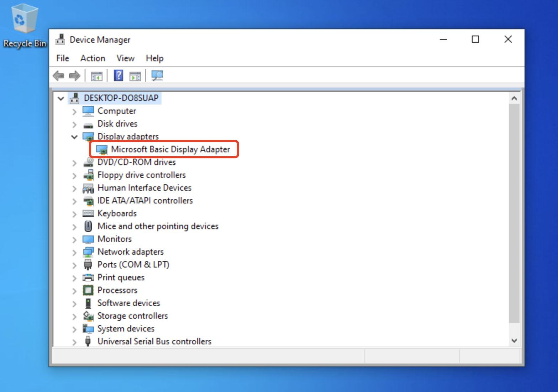This screenshot has width=558, height=392.
Task: Collapse the Display adapters category
Action: [x=74, y=137]
